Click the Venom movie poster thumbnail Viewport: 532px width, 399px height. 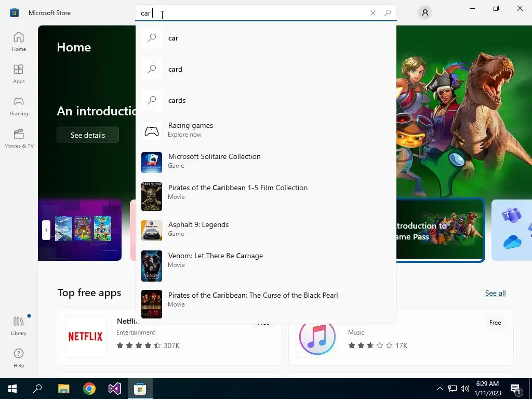point(152,266)
